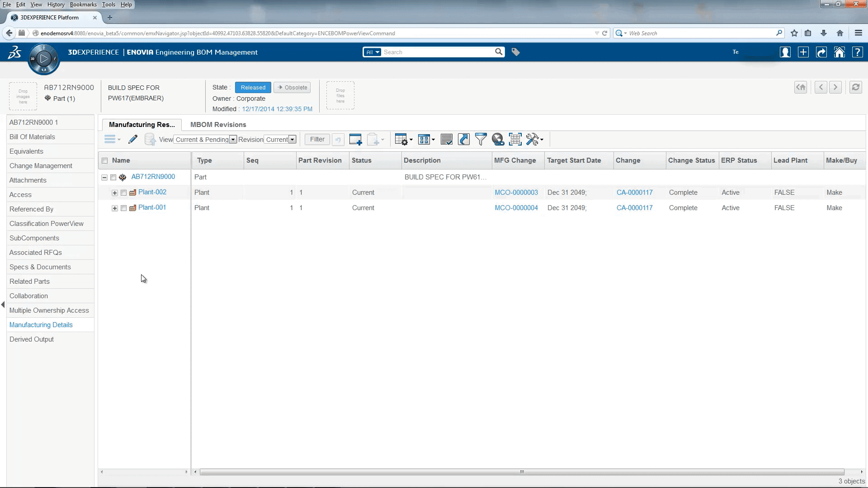Click the expand table fullscreen icon
Screen dimensions: 868x488
(x=515, y=139)
